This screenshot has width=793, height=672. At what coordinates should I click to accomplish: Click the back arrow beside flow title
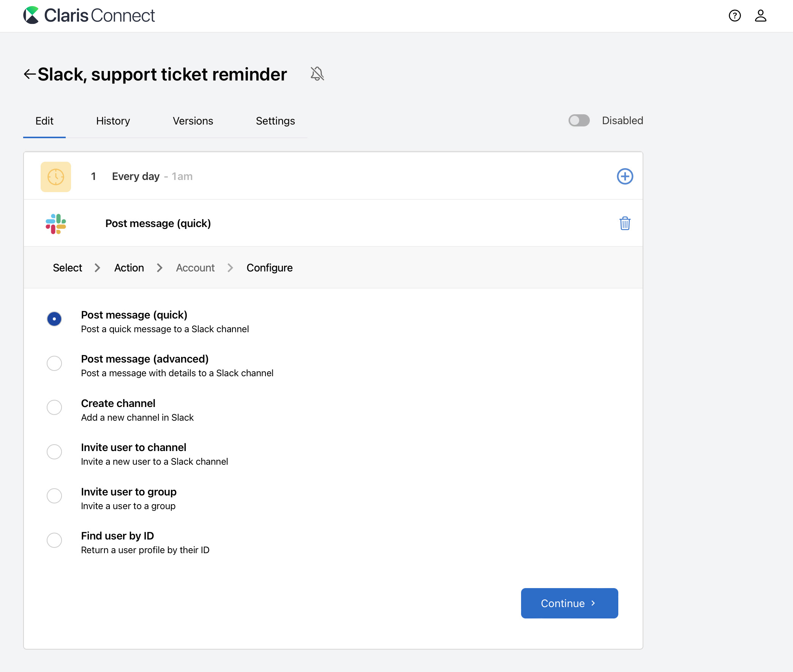click(30, 74)
